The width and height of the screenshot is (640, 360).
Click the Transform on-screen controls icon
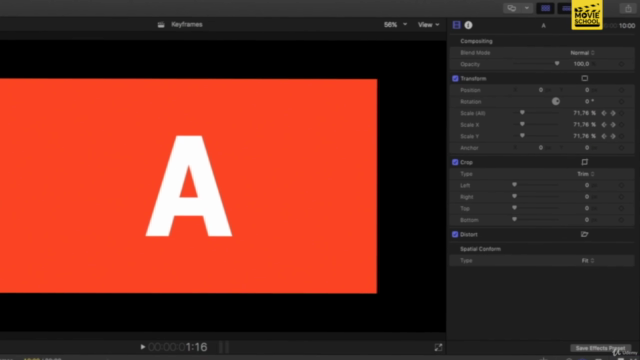tap(584, 78)
